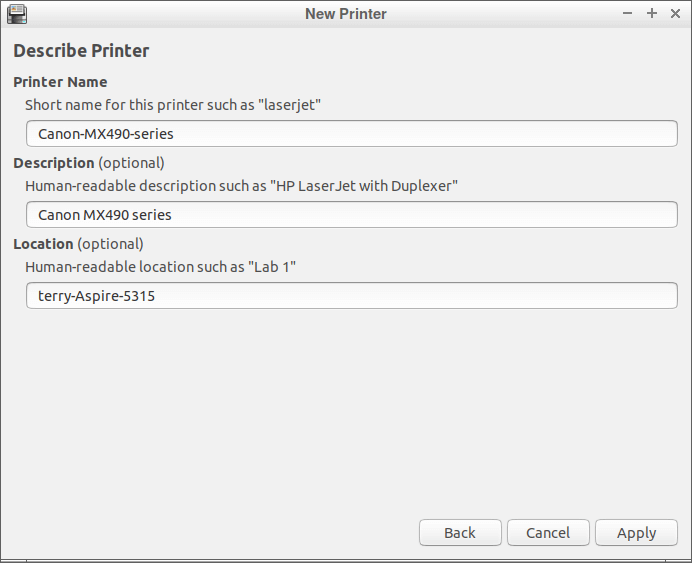Close the New Printer dialog
This screenshot has width=692, height=563.
675,14
